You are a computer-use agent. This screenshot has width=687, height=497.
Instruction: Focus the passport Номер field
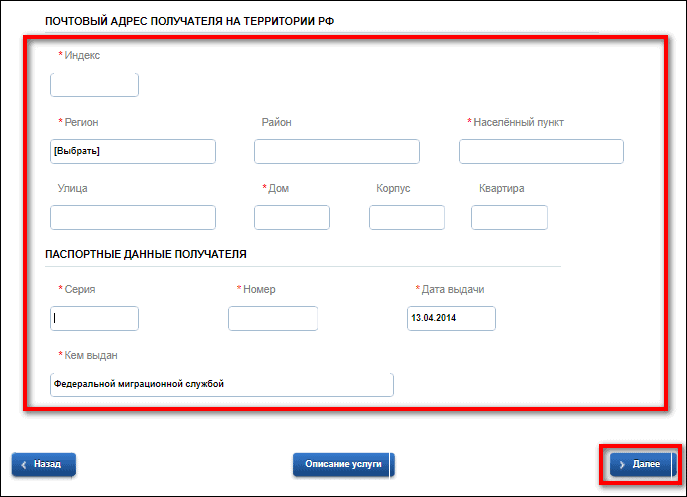click(273, 319)
